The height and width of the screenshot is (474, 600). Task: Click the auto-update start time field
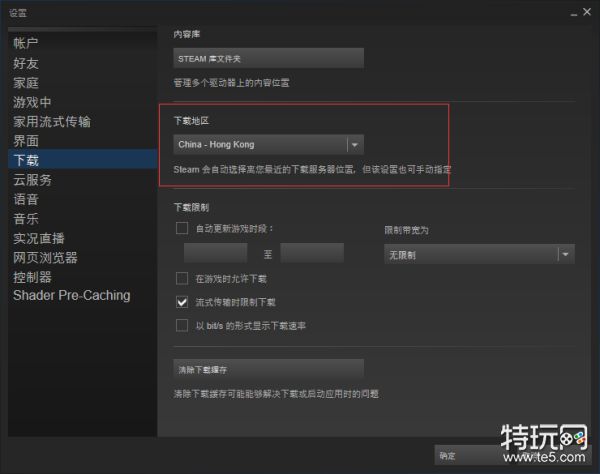[215, 254]
